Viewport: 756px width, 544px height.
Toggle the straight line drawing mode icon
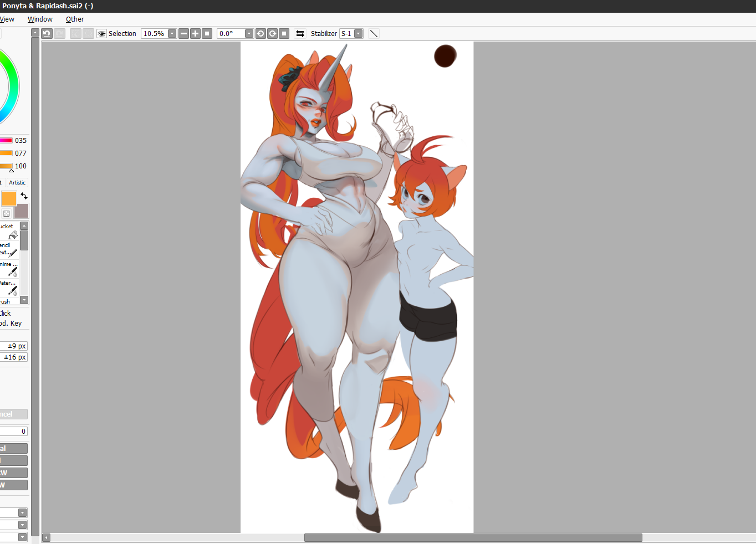tap(374, 33)
